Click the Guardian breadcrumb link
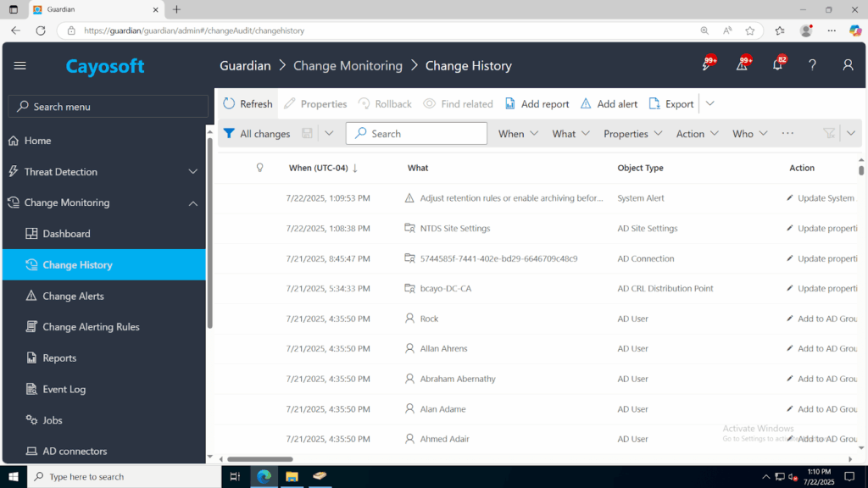Image resolution: width=868 pixels, height=488 pixels. (245, 65)
